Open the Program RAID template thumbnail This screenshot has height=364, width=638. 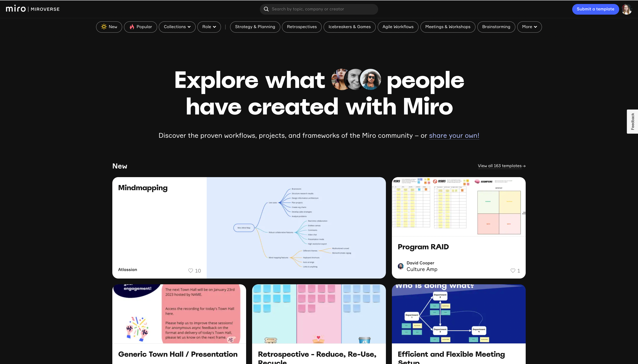pyautogui.click(x=459, y=207)
